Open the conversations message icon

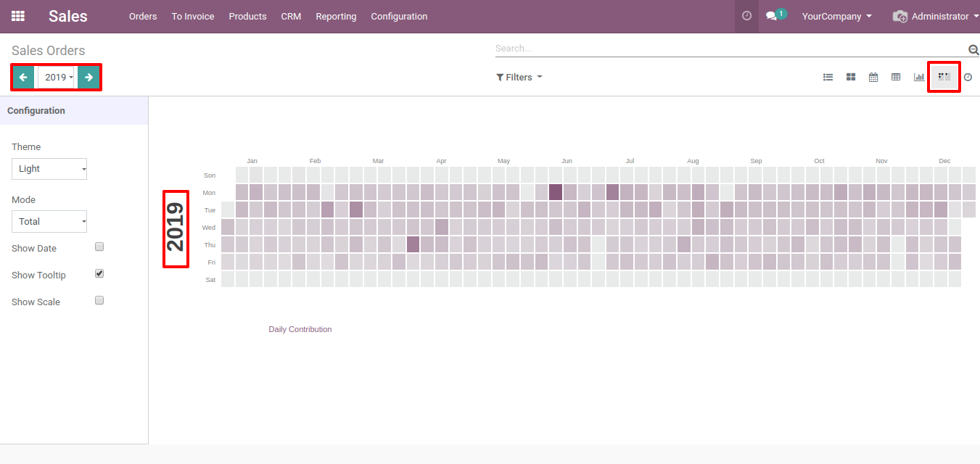(772, 16)
